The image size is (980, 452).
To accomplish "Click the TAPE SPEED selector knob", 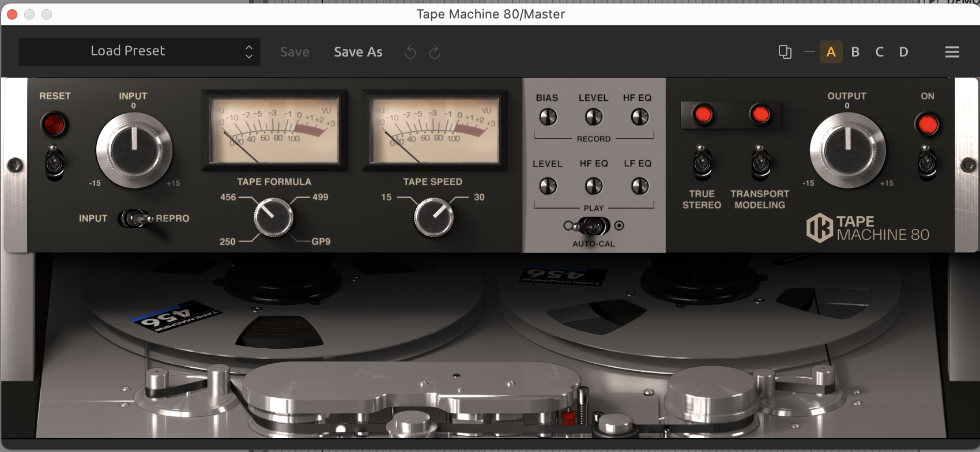I will (x=434, y=217).
